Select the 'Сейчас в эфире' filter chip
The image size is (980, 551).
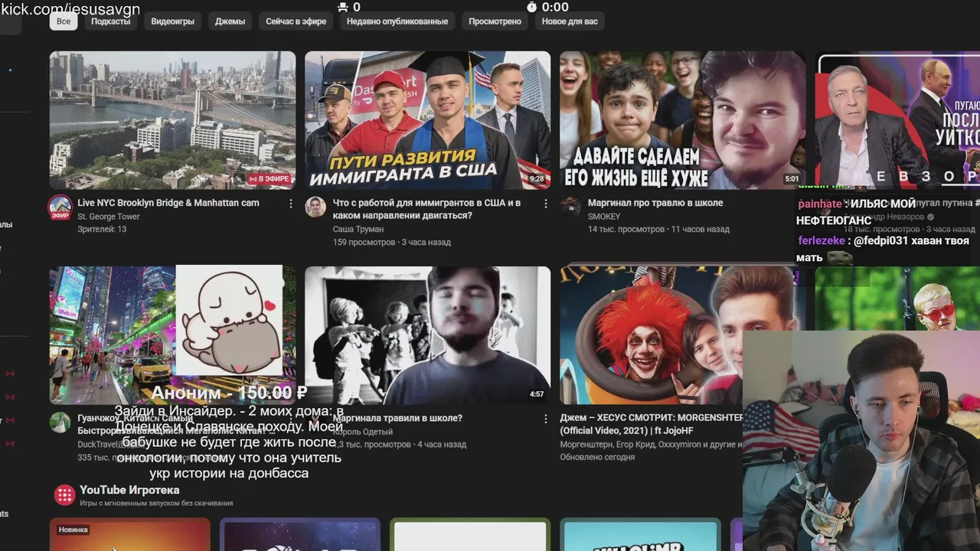[x=296, y=21]
